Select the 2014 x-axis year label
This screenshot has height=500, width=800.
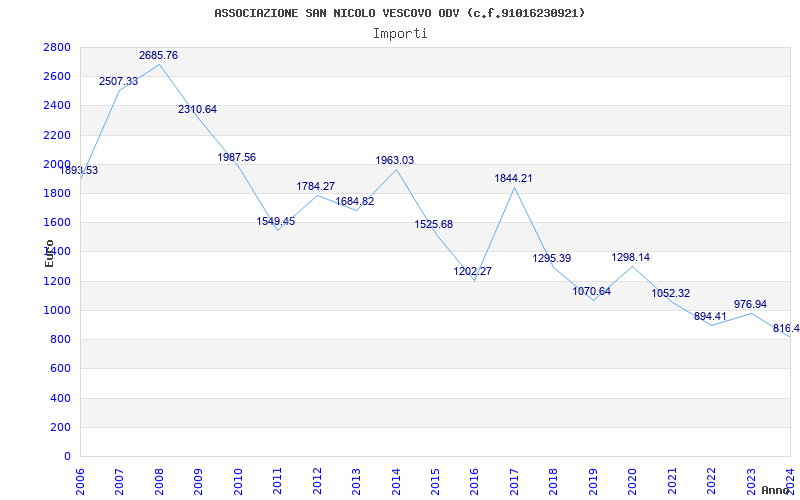395,482
